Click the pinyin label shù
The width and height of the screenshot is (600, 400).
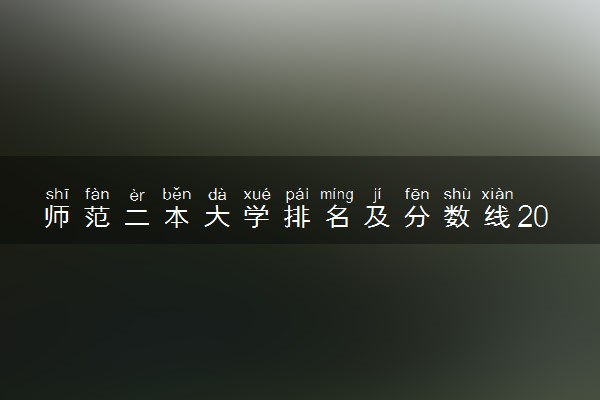457,194
